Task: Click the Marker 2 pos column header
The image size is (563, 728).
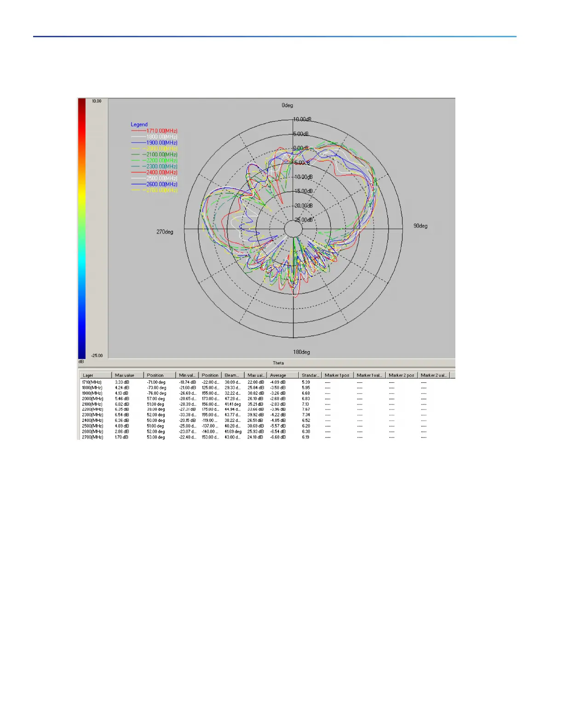Action: (402, 375)
